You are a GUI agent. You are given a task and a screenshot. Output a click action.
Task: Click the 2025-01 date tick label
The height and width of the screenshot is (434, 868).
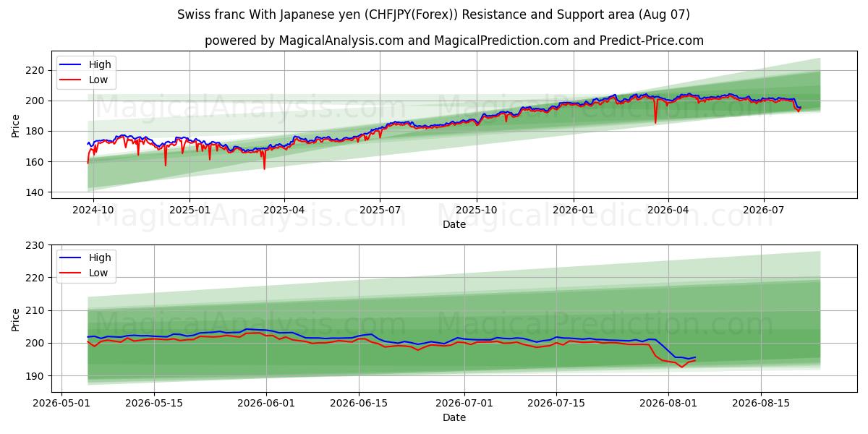[190, 210]
